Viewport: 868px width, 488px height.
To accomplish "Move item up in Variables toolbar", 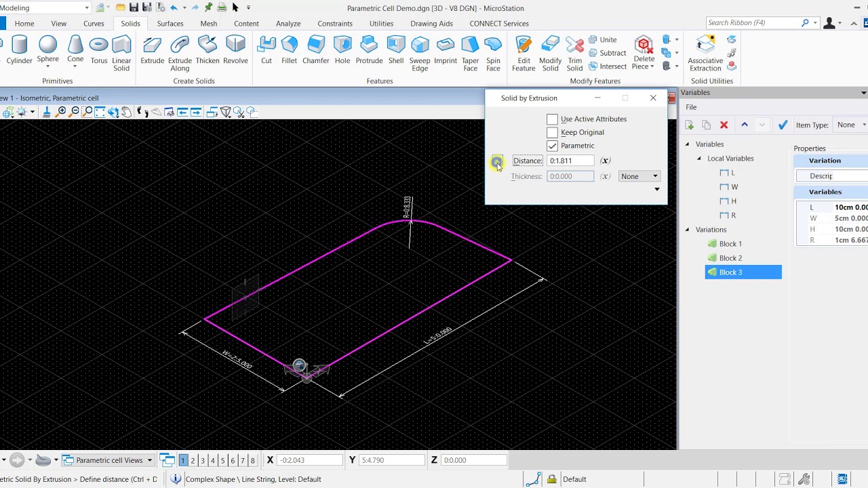I will tap(744, 125).
